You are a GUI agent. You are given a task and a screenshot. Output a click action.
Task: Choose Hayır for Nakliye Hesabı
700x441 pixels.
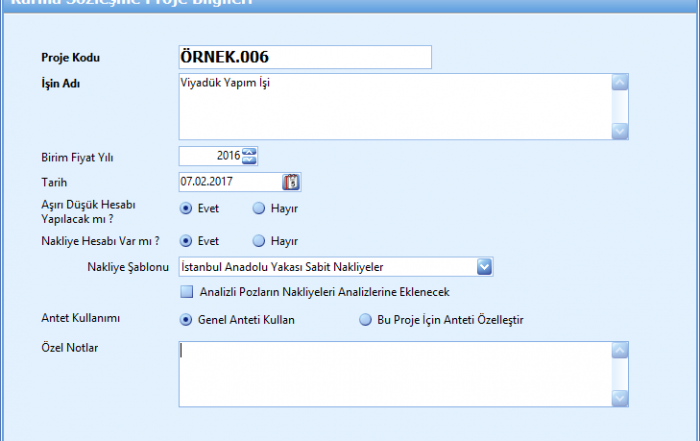pyautogui.click(x=258, y=241)
